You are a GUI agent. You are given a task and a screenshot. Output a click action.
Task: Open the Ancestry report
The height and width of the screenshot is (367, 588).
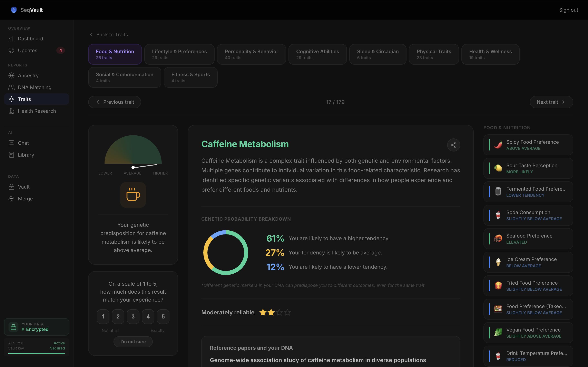click(x=28, y=75)
